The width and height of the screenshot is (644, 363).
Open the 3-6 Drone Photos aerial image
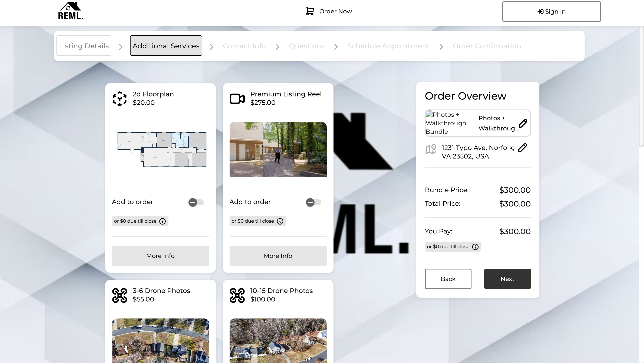point(161,340)
